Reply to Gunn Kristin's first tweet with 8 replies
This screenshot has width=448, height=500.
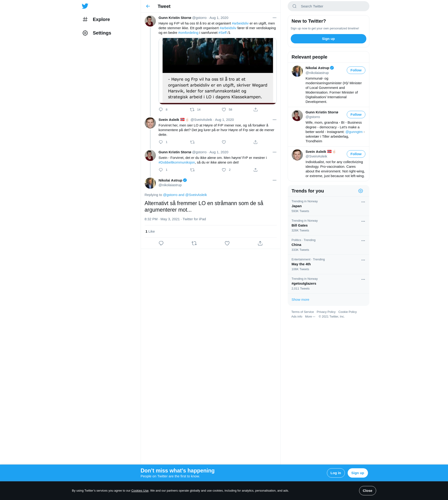click(161, 110)
